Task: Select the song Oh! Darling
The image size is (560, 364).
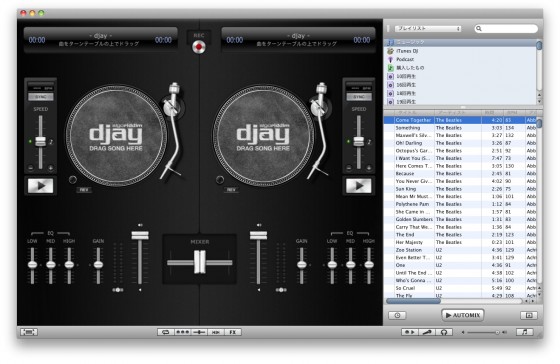Action: point(460,143)
